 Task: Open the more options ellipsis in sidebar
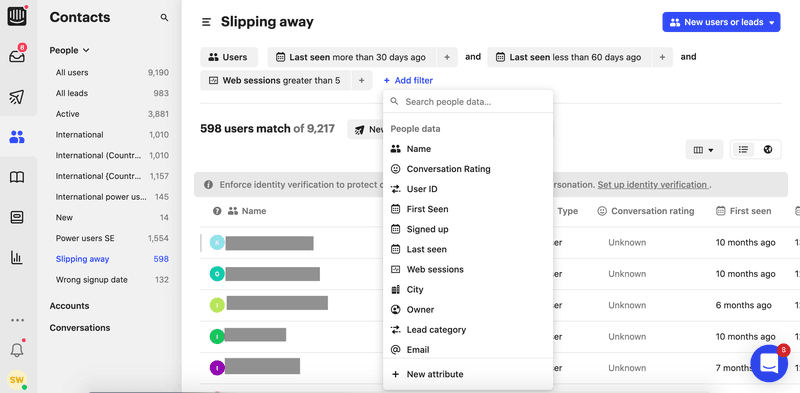pyautogui.click(x=17, y=321)
